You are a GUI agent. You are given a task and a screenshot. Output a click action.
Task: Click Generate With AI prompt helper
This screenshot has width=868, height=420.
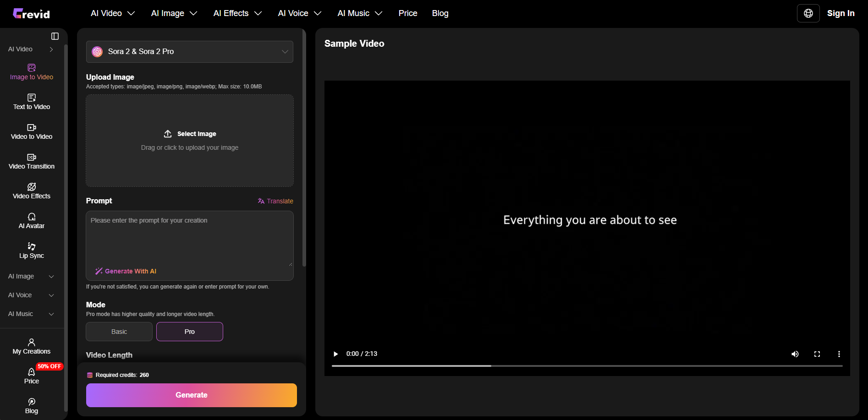click(126, 271)
